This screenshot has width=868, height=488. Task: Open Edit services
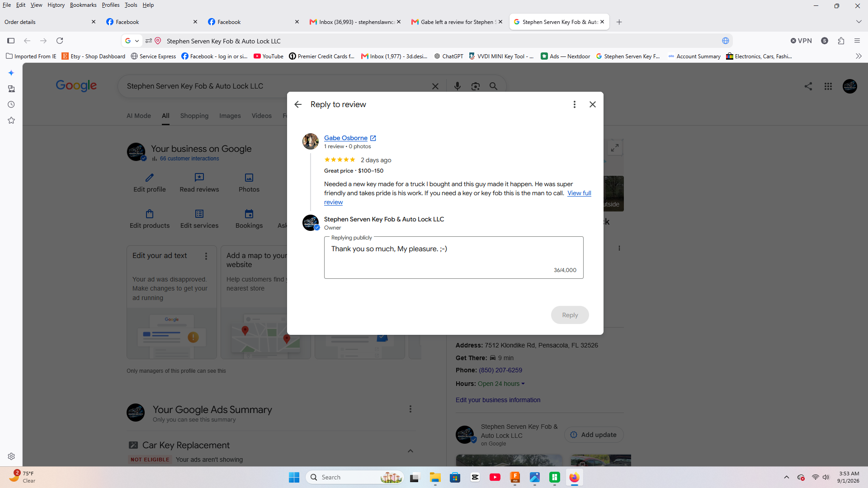point(199,219)
